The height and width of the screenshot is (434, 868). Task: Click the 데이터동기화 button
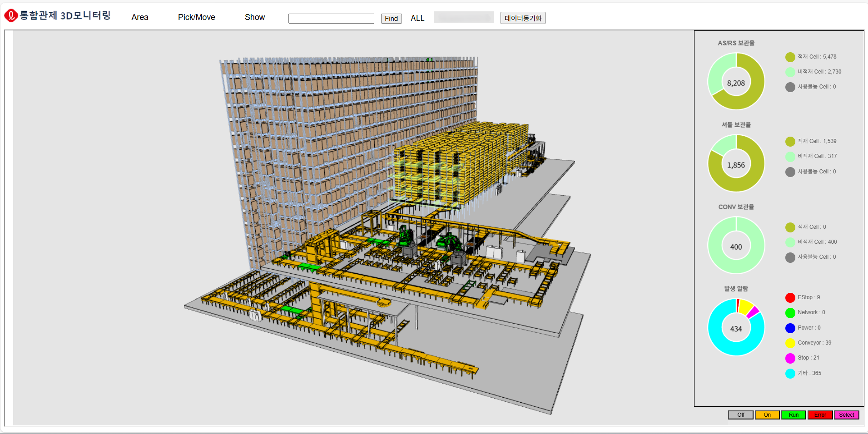point(523,18)
